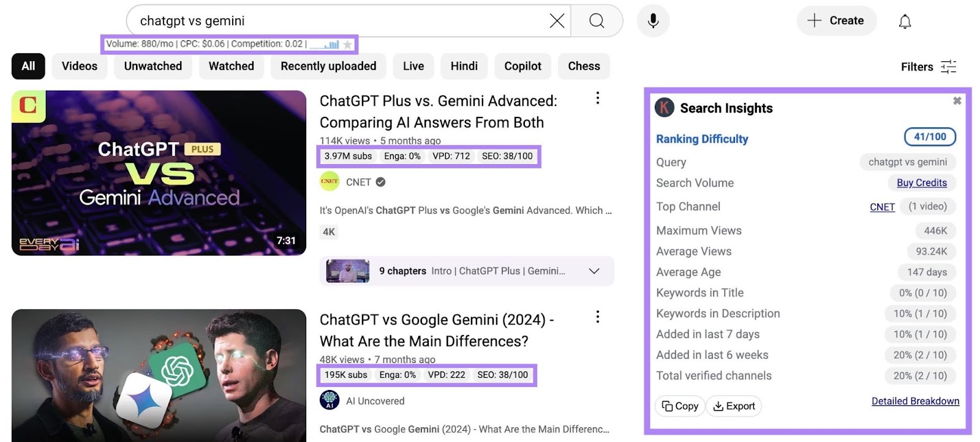Export the Search Insights data
Image resolution: width=980 pixels, height=442 pixels.
coord(734,406)
